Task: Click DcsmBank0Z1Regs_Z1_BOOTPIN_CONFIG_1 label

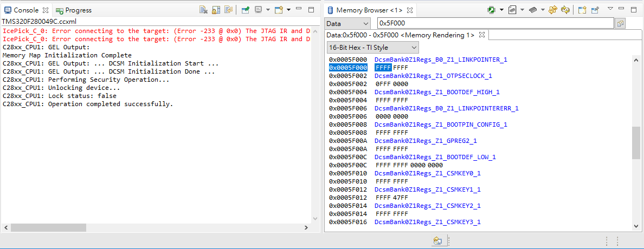Action: point(441,124)
